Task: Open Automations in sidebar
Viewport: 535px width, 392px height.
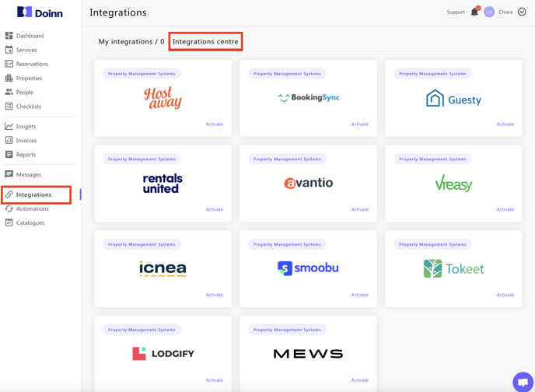Action: click(x=33, y=208)
